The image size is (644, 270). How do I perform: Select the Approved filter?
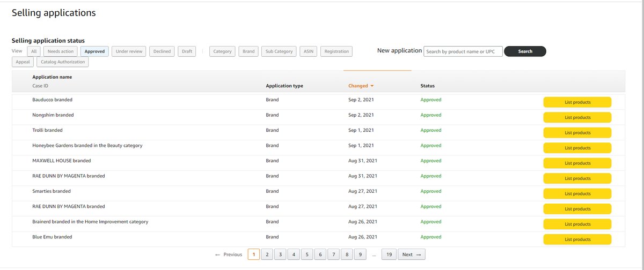94,51
